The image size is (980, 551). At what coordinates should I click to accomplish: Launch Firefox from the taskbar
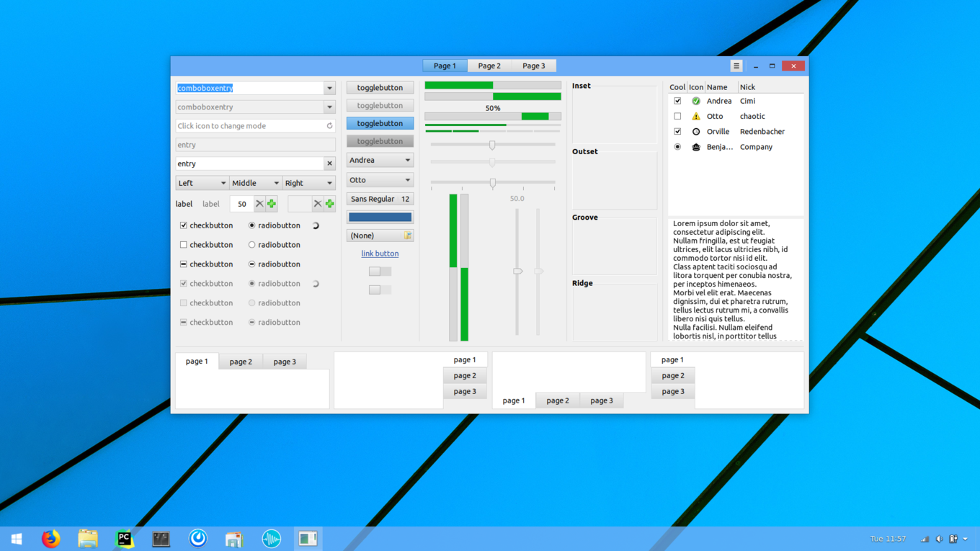(50, 539)
